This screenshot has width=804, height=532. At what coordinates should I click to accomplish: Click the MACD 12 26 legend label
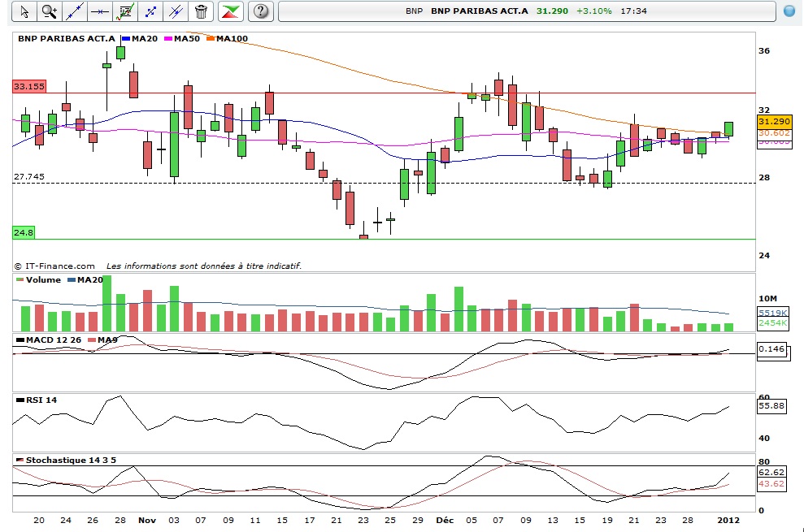click(x=54, y=340)
